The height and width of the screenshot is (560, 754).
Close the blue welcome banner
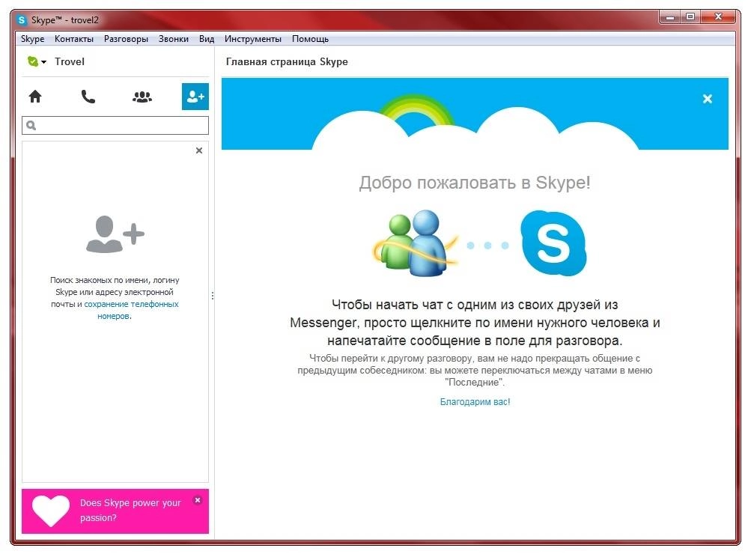707,99
